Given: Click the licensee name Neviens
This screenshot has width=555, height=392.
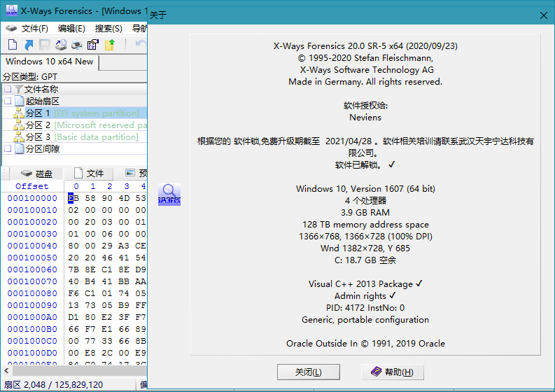Looking at the screenshot, I should (365, 118).
